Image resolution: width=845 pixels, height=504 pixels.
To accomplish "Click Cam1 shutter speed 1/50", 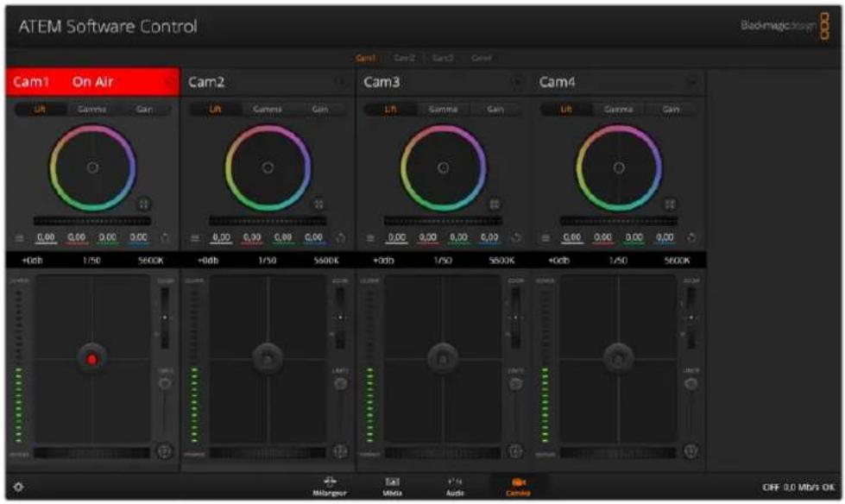I will click(x=91, y=261).
